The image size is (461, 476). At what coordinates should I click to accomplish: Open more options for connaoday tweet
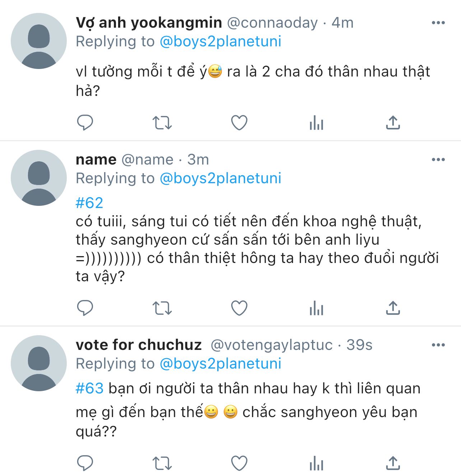click(x=438, y=23)
